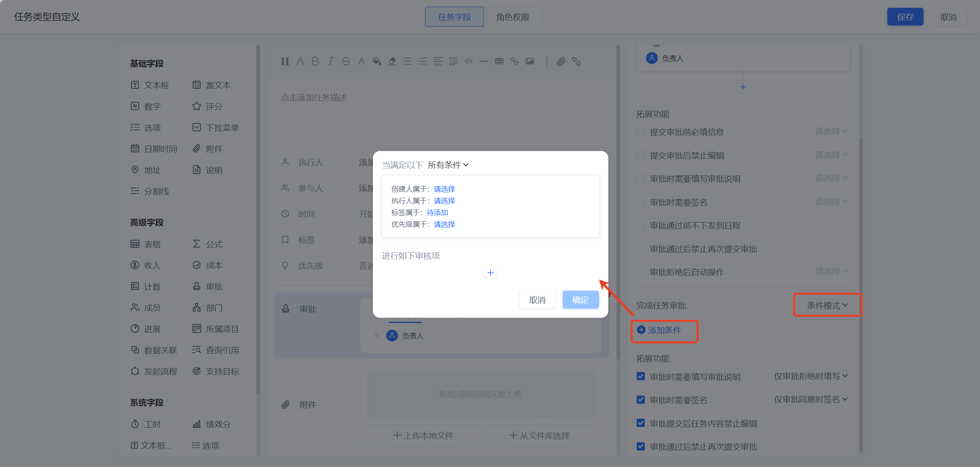Click top-right 取消 button
980x467 pixels.
[x=948, y=17]
